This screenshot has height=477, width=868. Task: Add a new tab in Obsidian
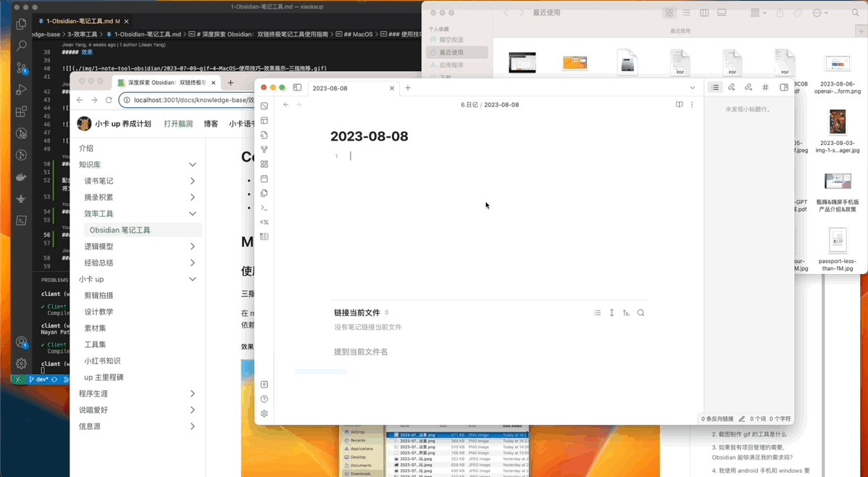(408, 88)
